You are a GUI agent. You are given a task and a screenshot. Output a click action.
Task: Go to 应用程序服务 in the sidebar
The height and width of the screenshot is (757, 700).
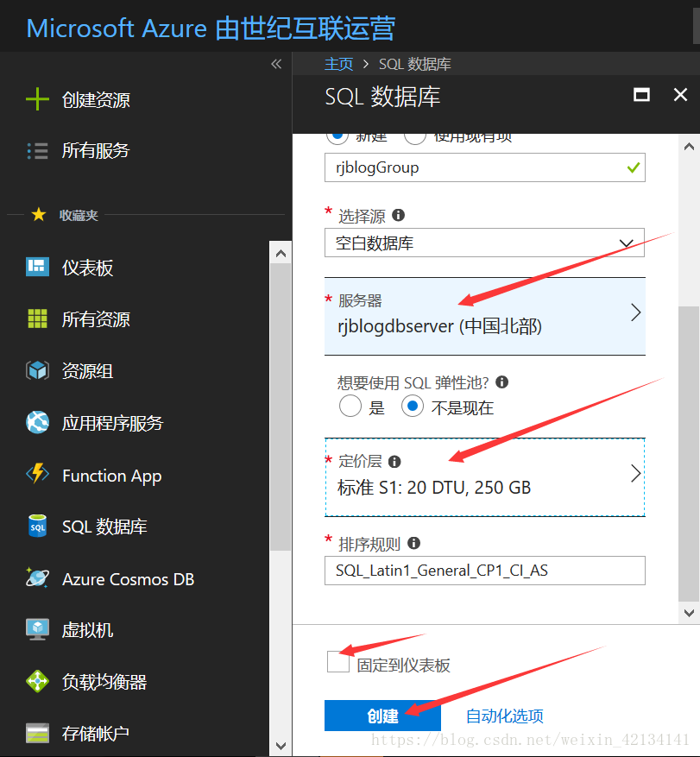click(112, 423)
